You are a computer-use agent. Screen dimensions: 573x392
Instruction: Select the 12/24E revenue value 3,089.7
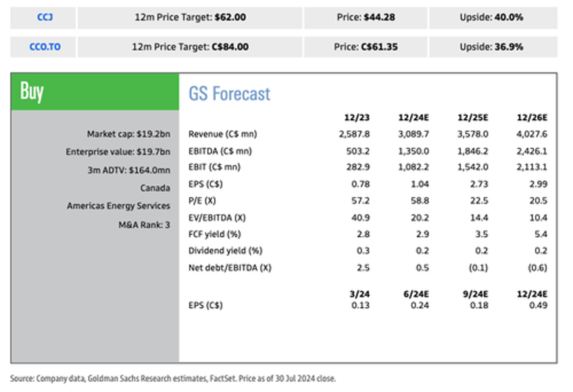click(x=414, y=134)
